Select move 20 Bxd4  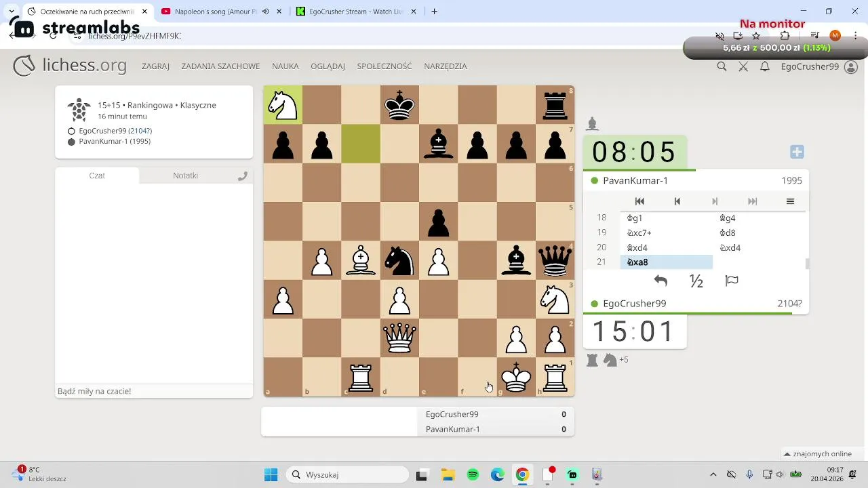click(666, 248)
